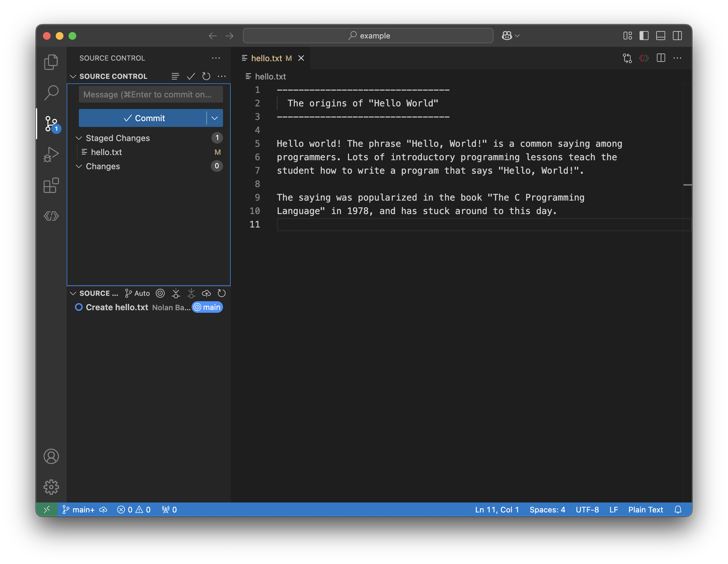The width and height of the screenshot is (728, 564).
Task: Click the publish cloud icon in Source Graph toolbar
Action: 206,293
